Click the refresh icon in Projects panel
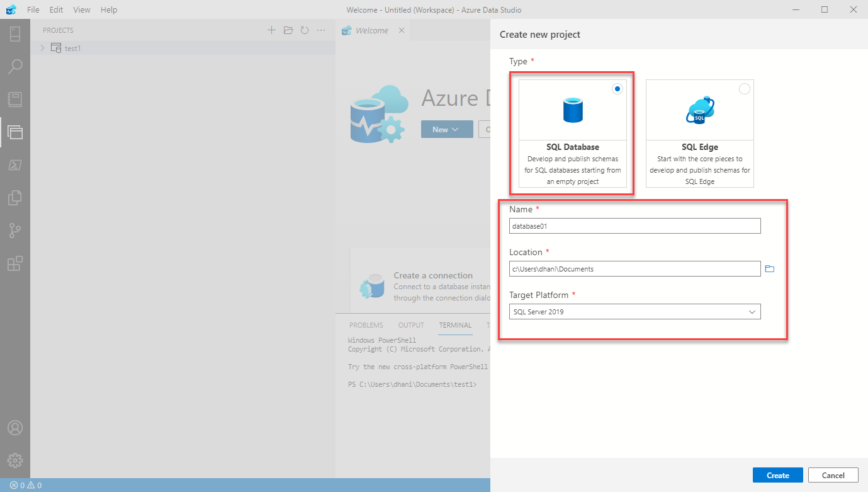868x492 pixels. pos(305,30)
